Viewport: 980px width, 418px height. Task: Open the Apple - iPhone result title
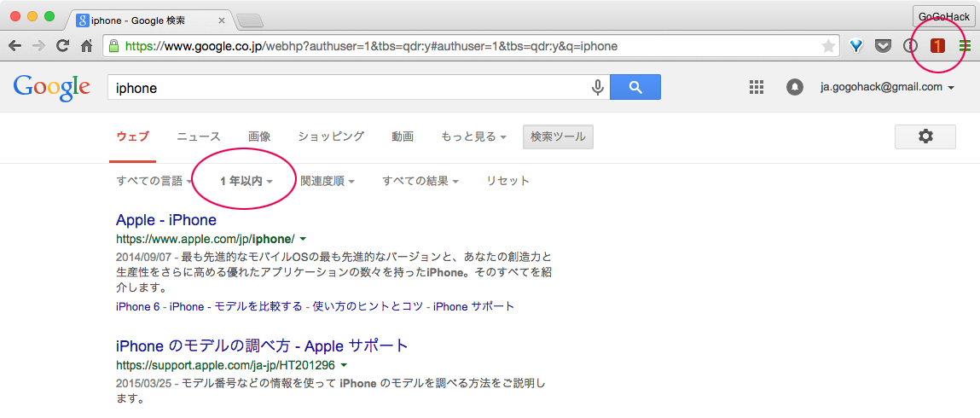click(166, 220)
